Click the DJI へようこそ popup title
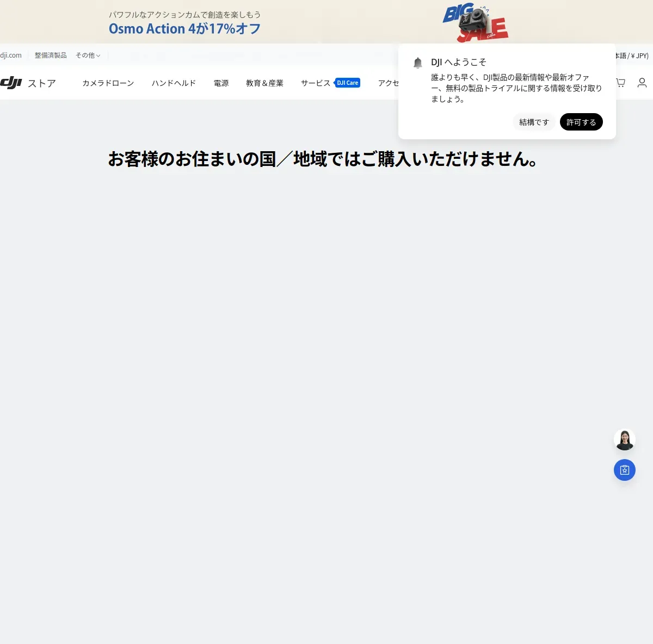This screenshot has width=653, height=644. (x=459, y=63)
